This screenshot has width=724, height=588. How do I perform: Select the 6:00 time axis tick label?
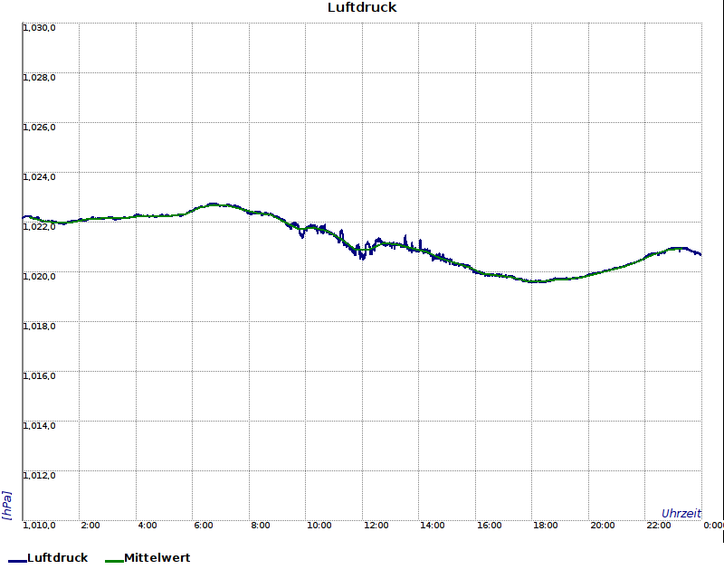pyautogui.click(x=204, y=525)
